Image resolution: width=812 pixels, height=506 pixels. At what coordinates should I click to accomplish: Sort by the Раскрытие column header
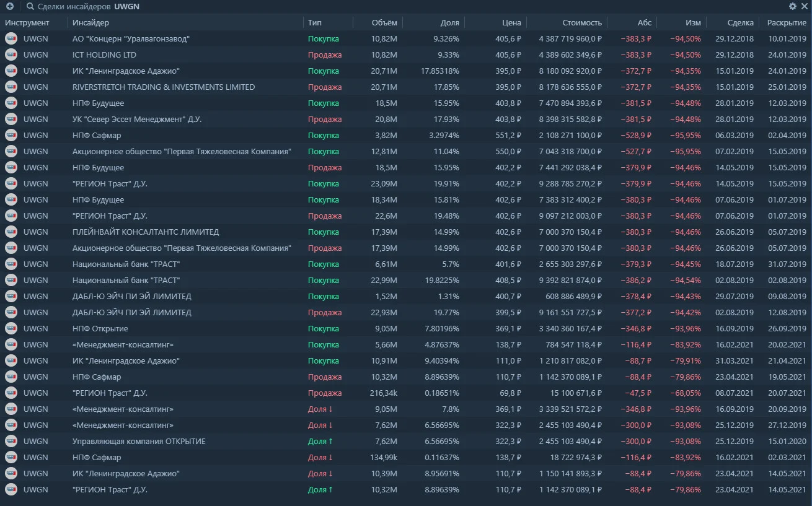click(x=787, y=23)
